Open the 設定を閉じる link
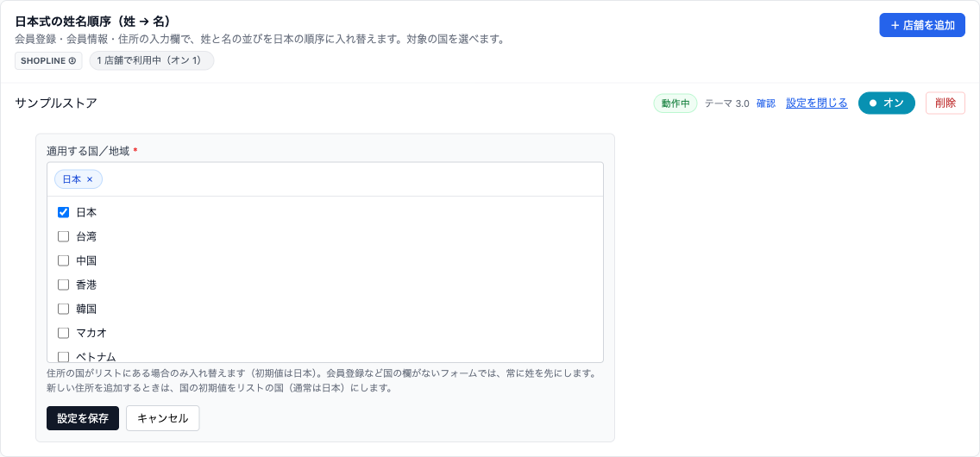The image size is (980, 457). point(816,103)
